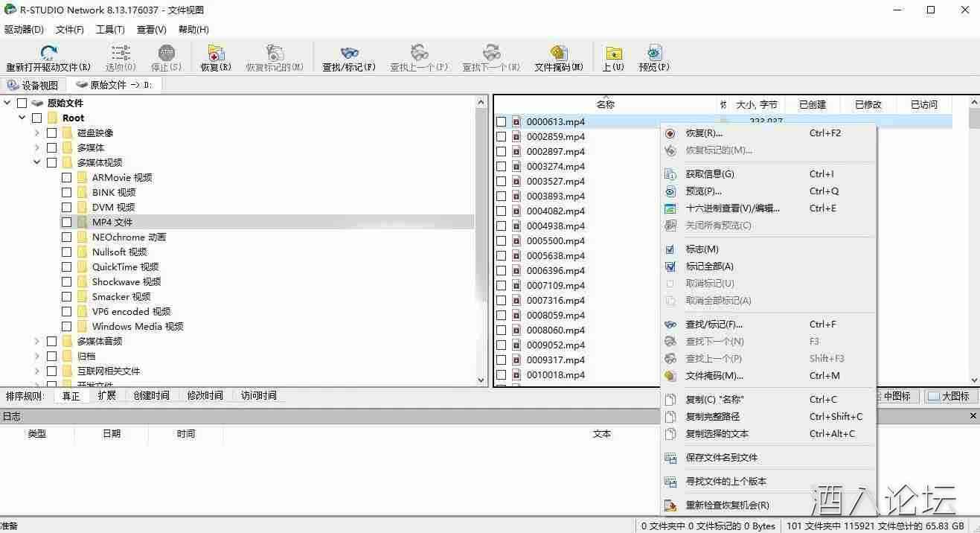Collapse the 多媒体视频 folder node
The image size is (980, 533).
(x=37, y=162)
